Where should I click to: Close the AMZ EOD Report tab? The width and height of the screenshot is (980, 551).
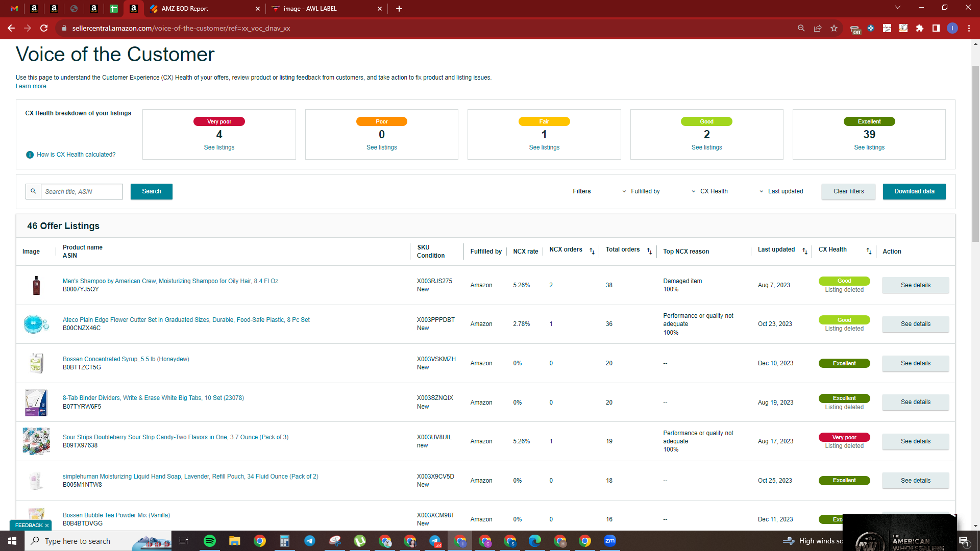coord(257,9)
